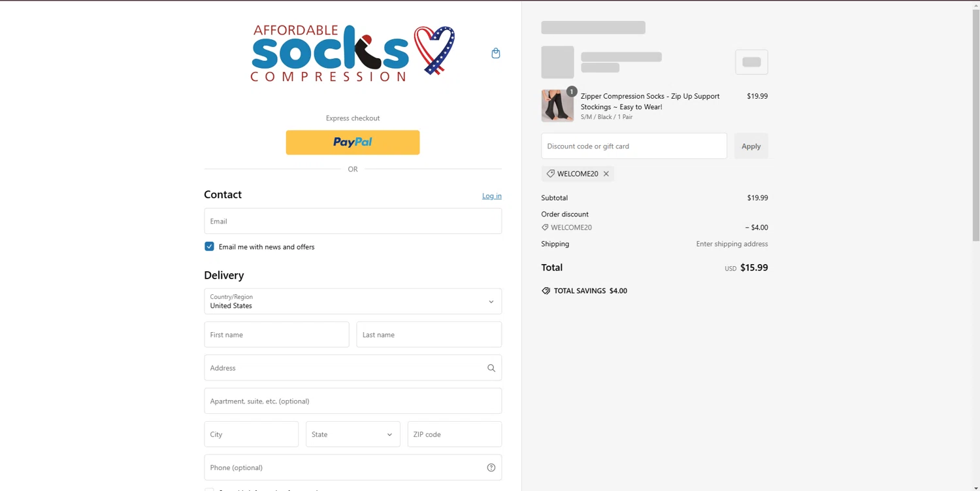Pay with PayPal express checkout
Viewport: 980px width, 491px height.
[353, 143]
